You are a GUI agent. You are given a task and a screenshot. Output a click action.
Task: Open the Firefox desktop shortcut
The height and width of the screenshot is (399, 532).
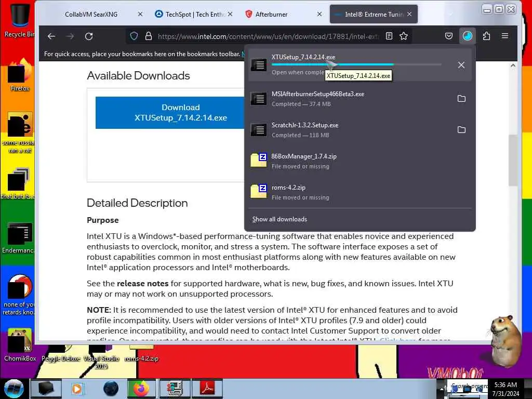19,75
